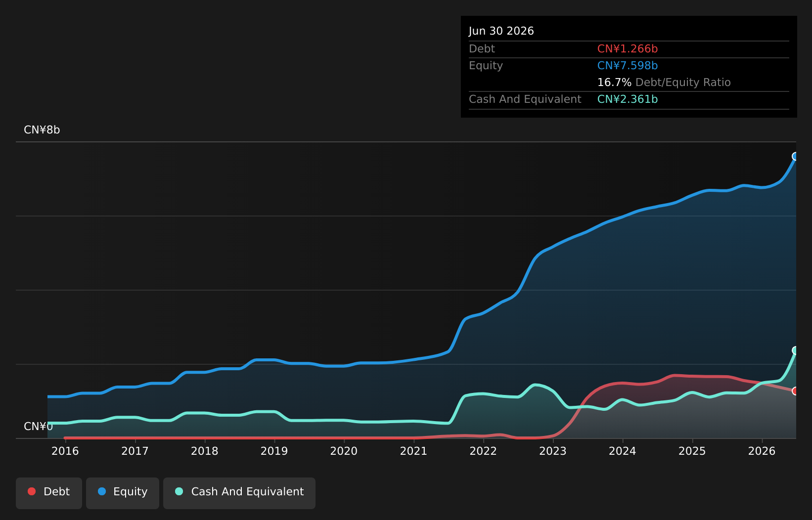The image size is (812, 520).
Task: Click the CN¥0 y-axis label
Action: (x=39, y=427)
